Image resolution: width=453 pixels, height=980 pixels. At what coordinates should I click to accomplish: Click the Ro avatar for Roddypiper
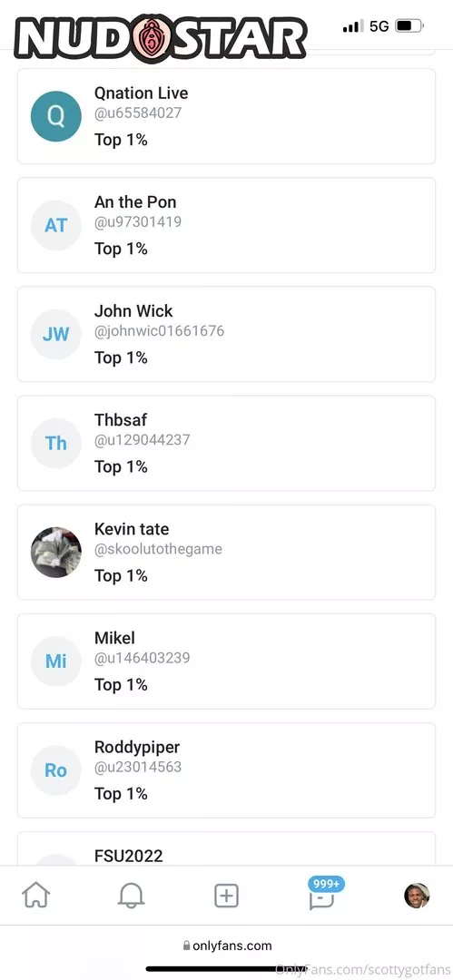pos(55,770)
